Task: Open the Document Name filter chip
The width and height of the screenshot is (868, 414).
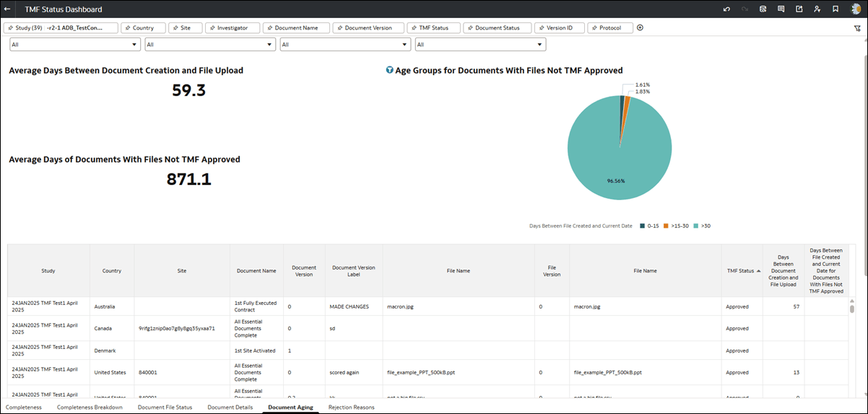Action: pos(296,28)
